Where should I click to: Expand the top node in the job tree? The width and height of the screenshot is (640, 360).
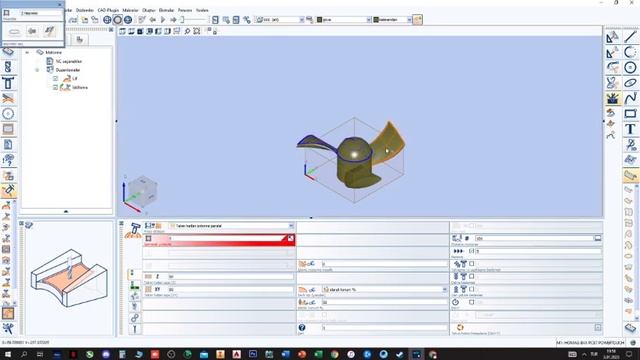tap(27, 52)
